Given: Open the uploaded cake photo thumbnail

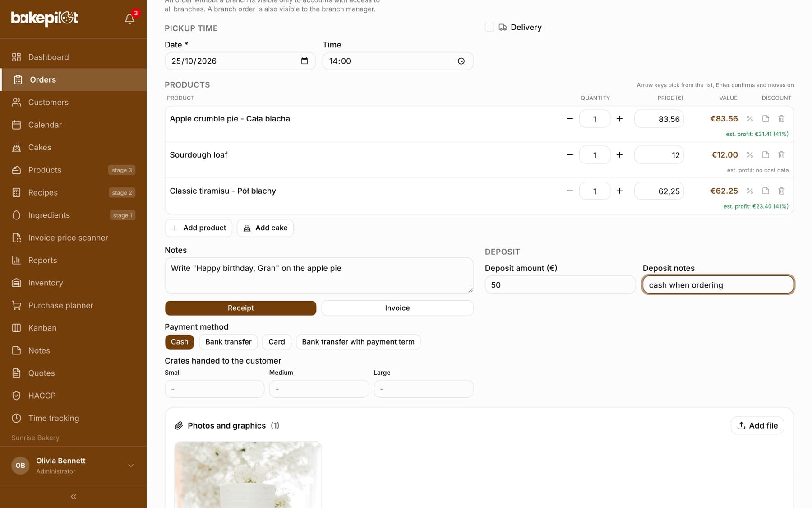Looking at the screenshot, I should tap(248, 475).
